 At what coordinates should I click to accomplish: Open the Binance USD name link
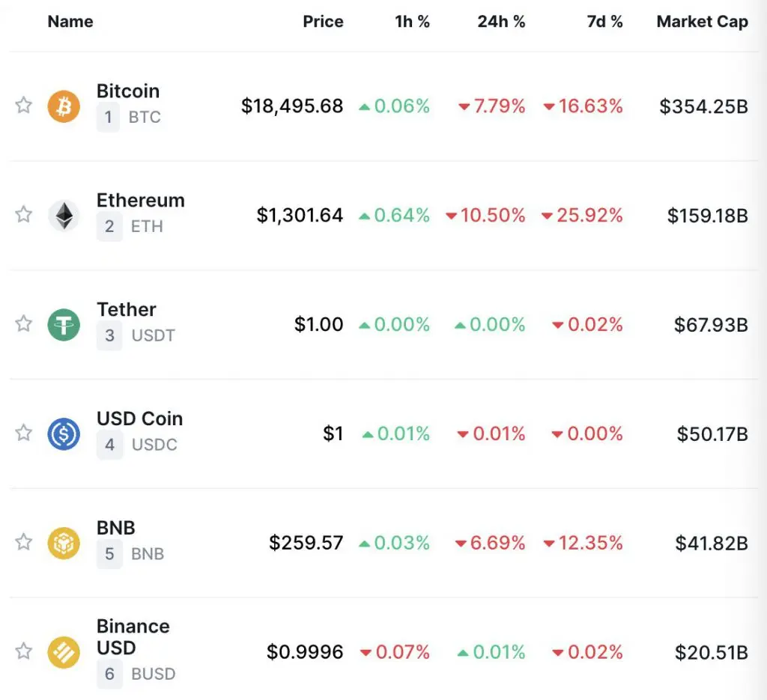coord(133,637)
